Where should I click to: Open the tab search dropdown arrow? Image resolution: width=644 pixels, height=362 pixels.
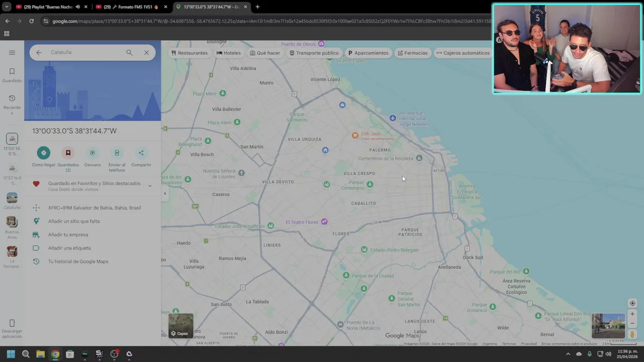(x=7, y=7)
